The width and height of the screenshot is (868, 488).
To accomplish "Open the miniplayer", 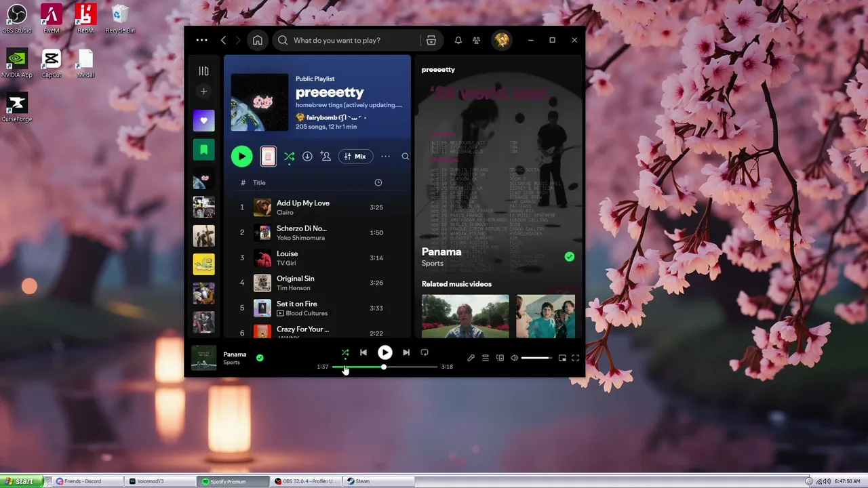I will (x=562, y=358).
